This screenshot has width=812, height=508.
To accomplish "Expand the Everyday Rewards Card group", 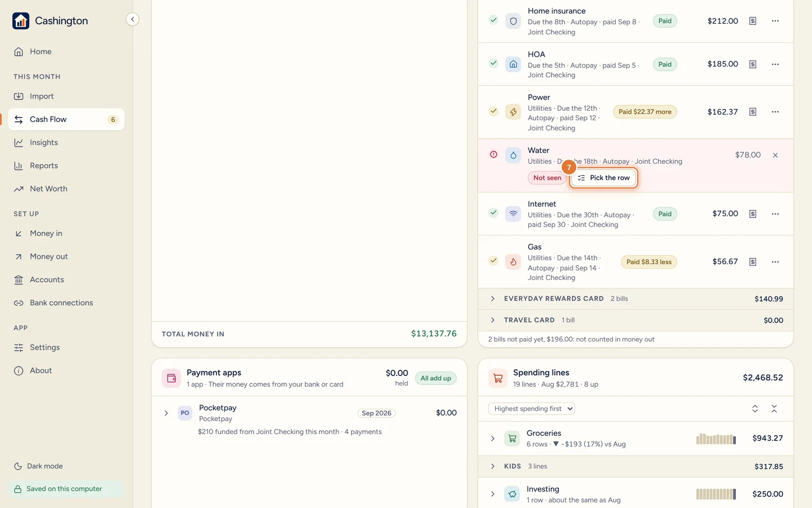I will point(493,299).
